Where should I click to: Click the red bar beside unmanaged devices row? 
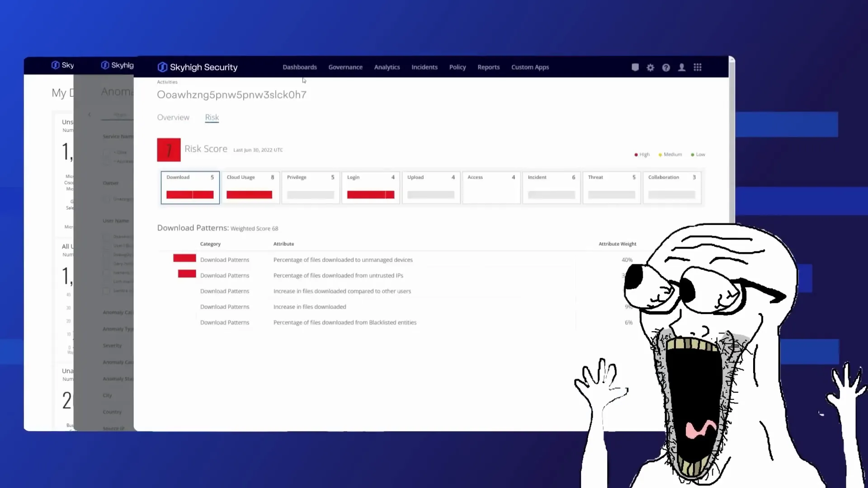pyautogui.click(x=184, y=258)
